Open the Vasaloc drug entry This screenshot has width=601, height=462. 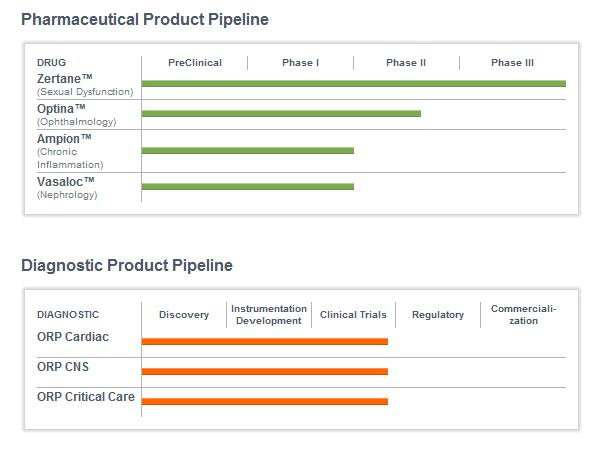coord(66,181)
